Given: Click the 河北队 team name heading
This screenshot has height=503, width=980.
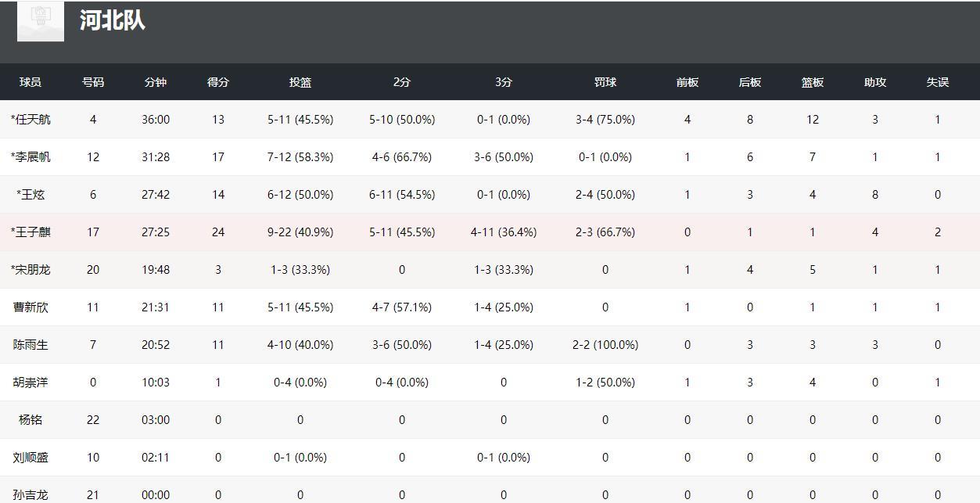Looking at the screenshot, I should [x=113, y=20].
